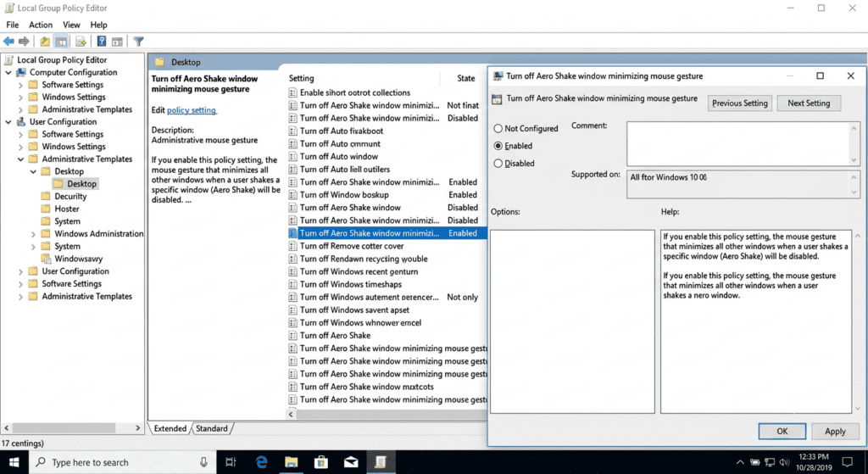
Task: Select the highlighted Desktop subfolder in the tree
Action: click(75, 184)
